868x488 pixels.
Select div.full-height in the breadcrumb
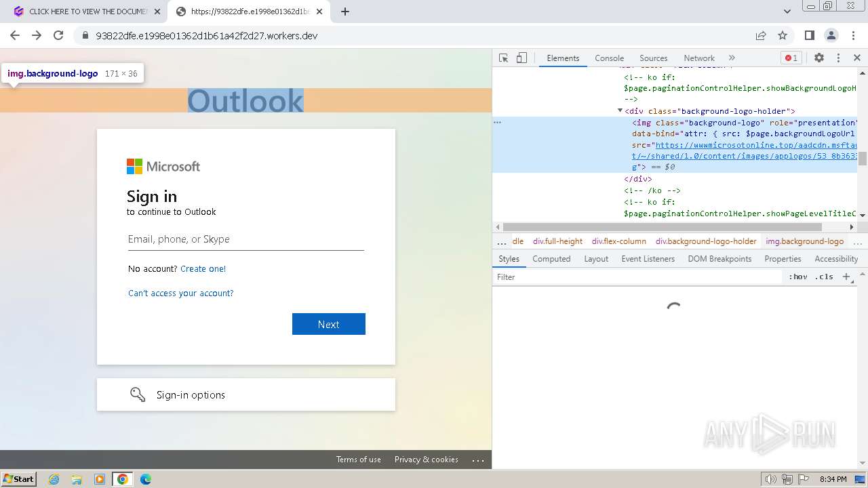(x=557, y=241)
